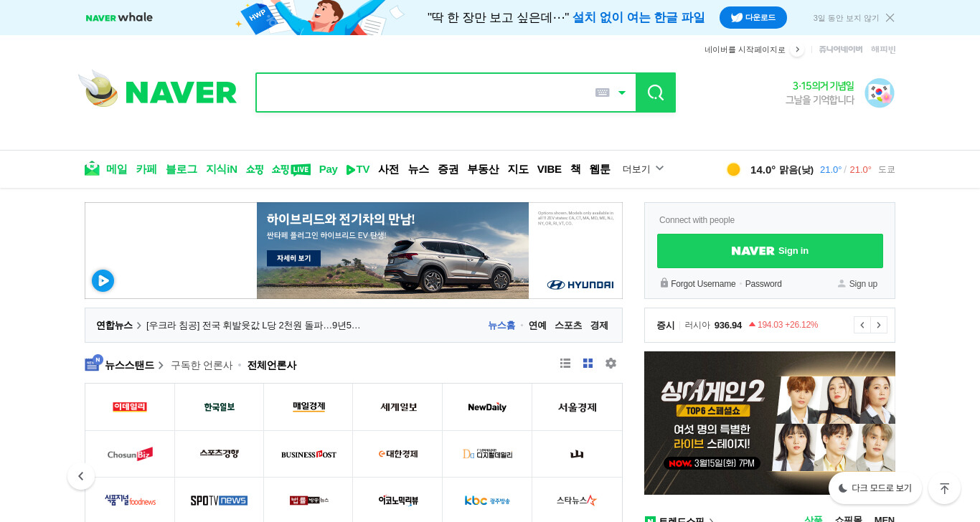This screenshot has width=980, height=522.
Task: Open 메일 menu item
Action: point(117,169)
